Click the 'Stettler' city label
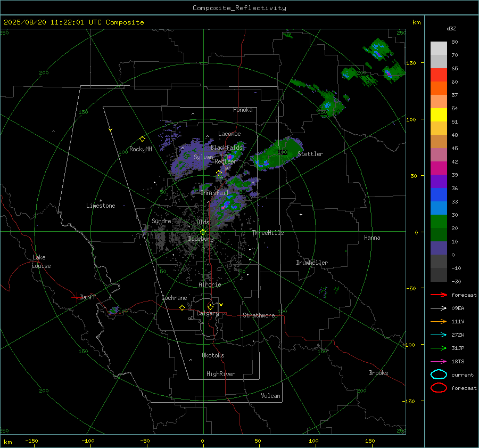Viewport: 479px width, 448px height. coord(310,154)
